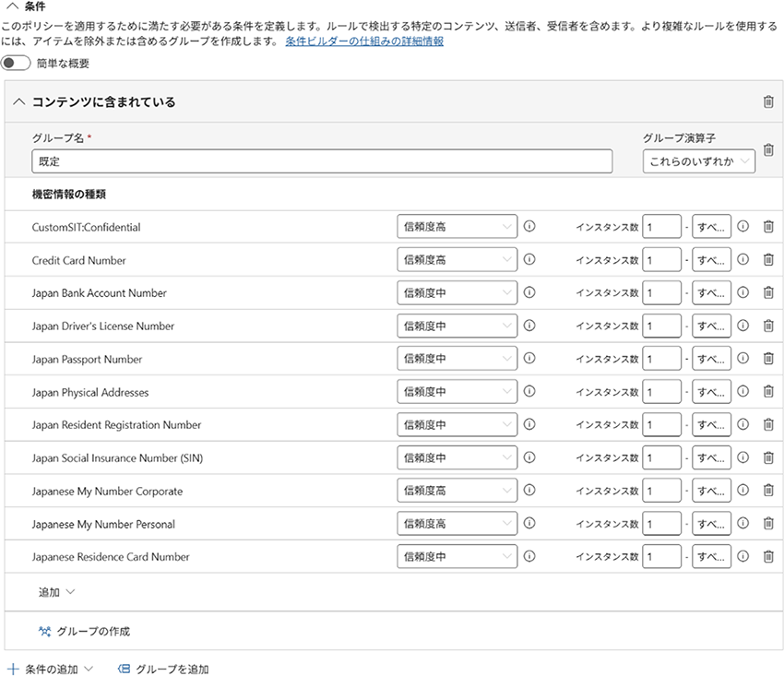Delete the Credit Card Number row

point(768,260)
